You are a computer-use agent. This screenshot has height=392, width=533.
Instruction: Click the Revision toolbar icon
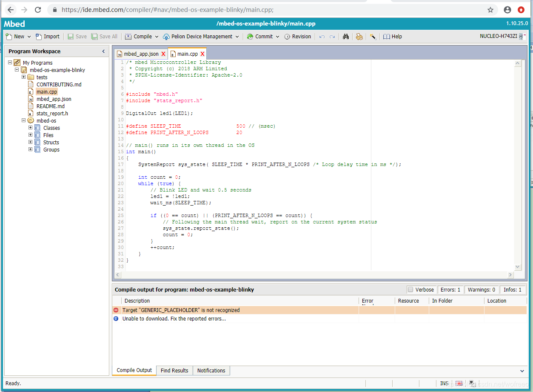pyautogui.click(x=298, y=36)
